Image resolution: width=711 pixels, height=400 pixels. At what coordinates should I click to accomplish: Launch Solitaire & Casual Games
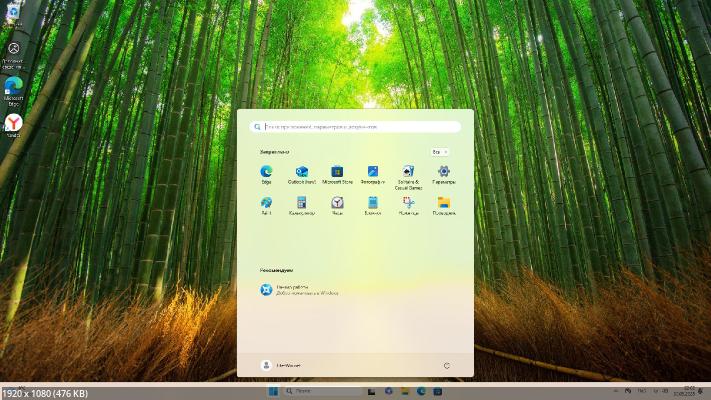[x=408, y=173]
